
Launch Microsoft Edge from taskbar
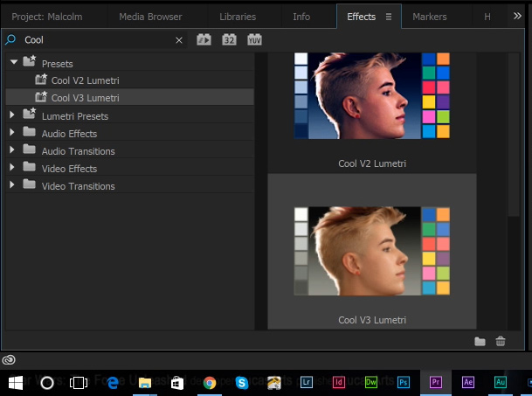click(113, 383)
